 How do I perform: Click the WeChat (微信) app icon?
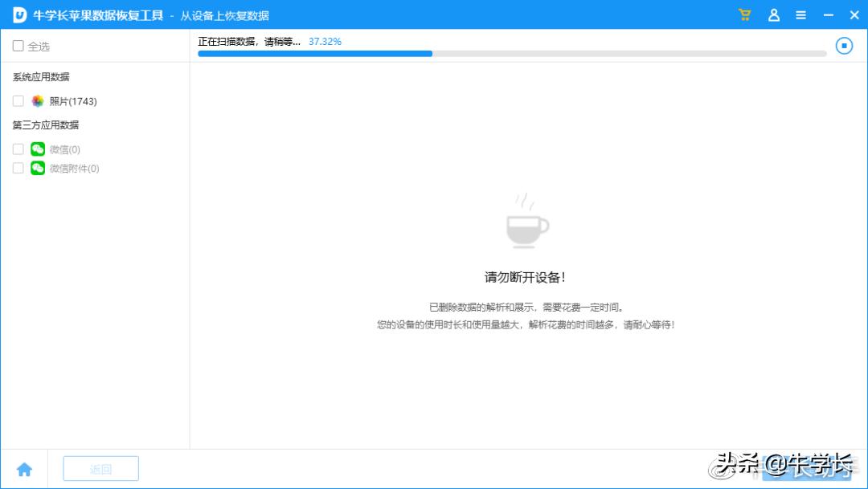point(37,149)
